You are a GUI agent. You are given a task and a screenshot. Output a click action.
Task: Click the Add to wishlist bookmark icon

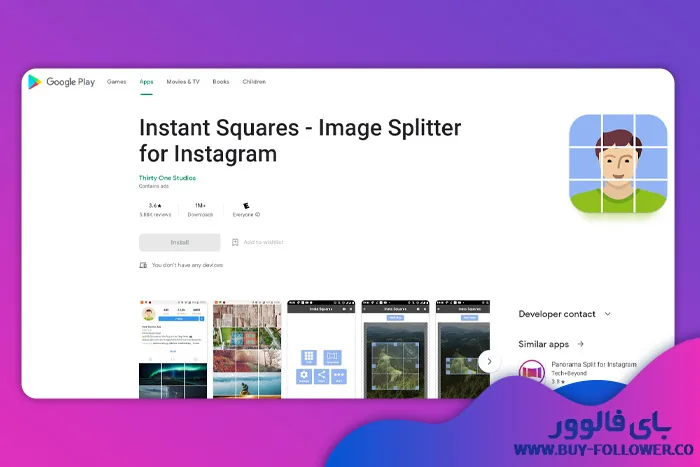point(235,242)
